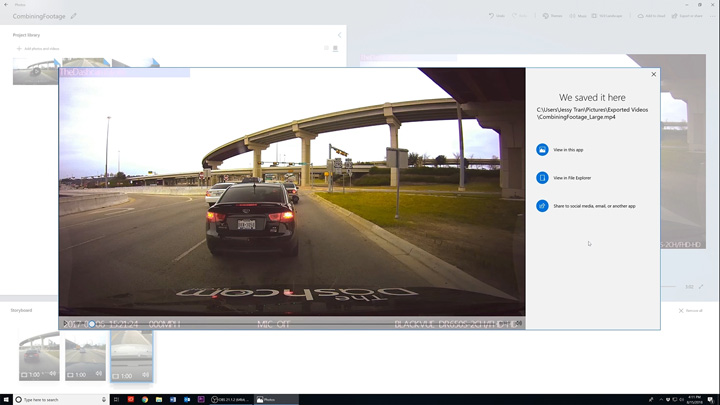The width and height of the screenshot is (720, 405).
Task: Click the back arrow in Photos
Action: click(x=6, y=4)
